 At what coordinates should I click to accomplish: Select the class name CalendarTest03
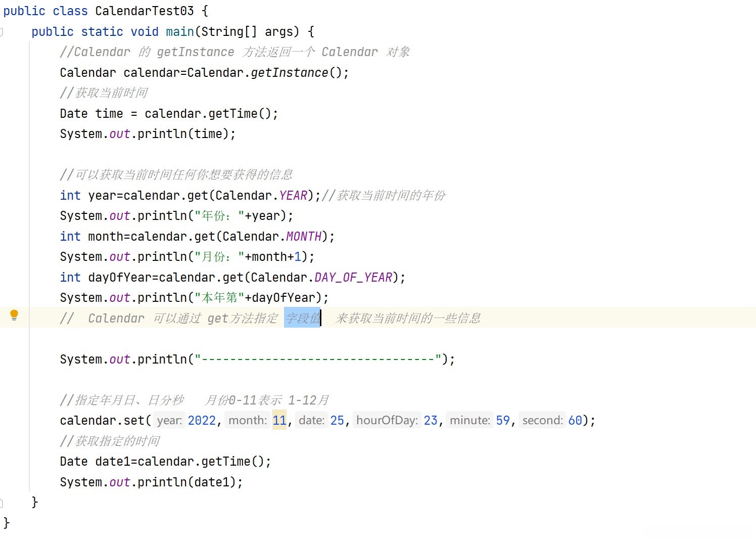(x=145, y=11)
